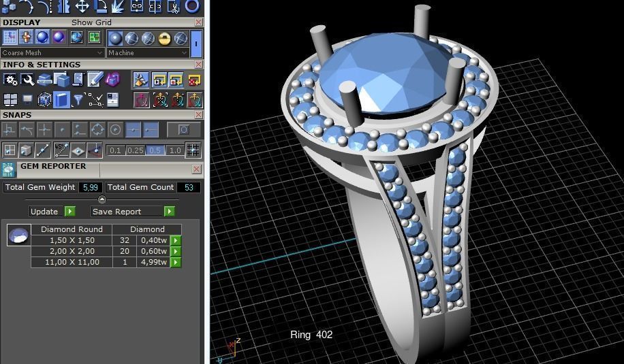Close the SNAPS panel
This screenshot has height=364, width=624.
198,114
